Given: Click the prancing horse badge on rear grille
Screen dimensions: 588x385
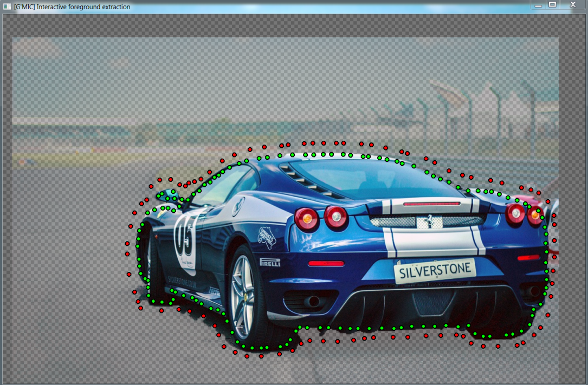Looking at the screenshot, I should pyautogui.click(x=430, y=221).
